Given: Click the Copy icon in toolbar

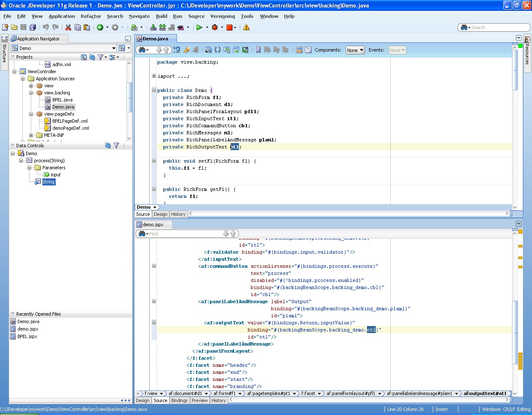Looking at the screenshot, I should 77,27.
